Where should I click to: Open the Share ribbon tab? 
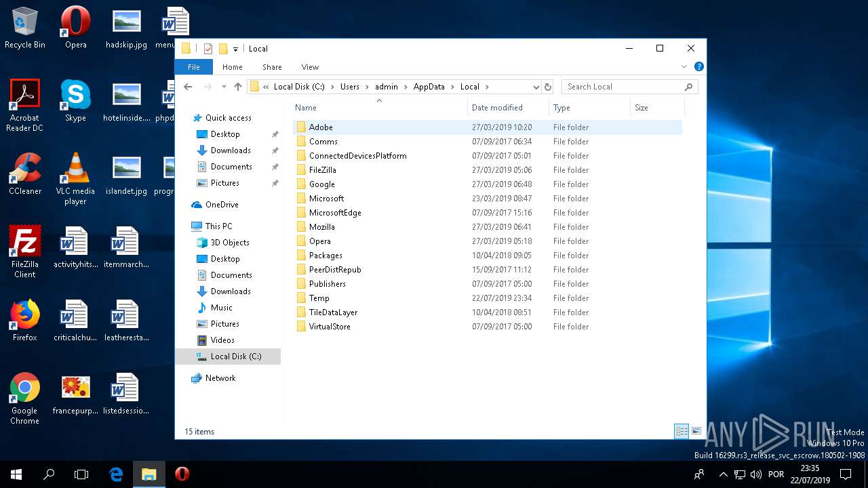coord(272,67)
